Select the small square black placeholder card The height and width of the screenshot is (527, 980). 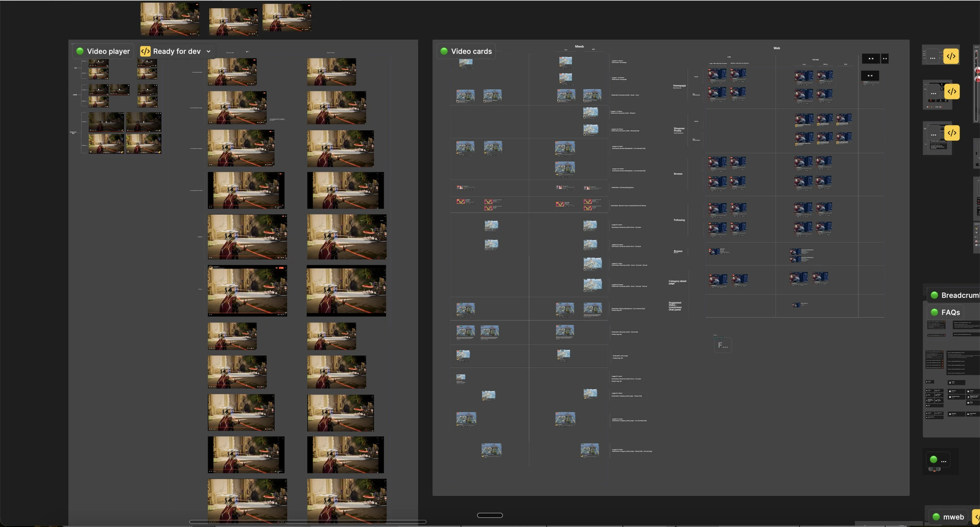(885, 58)
